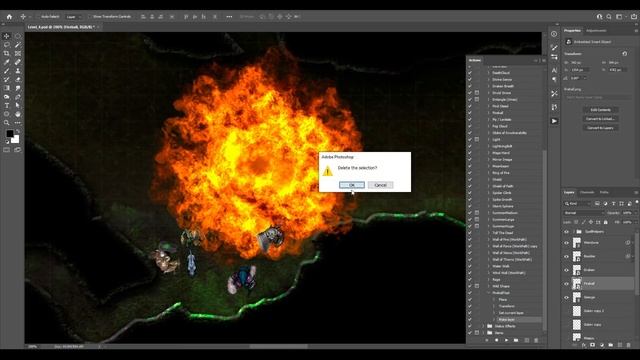
Task: Select the Healing Brush tool
Action: click(18, 62)
